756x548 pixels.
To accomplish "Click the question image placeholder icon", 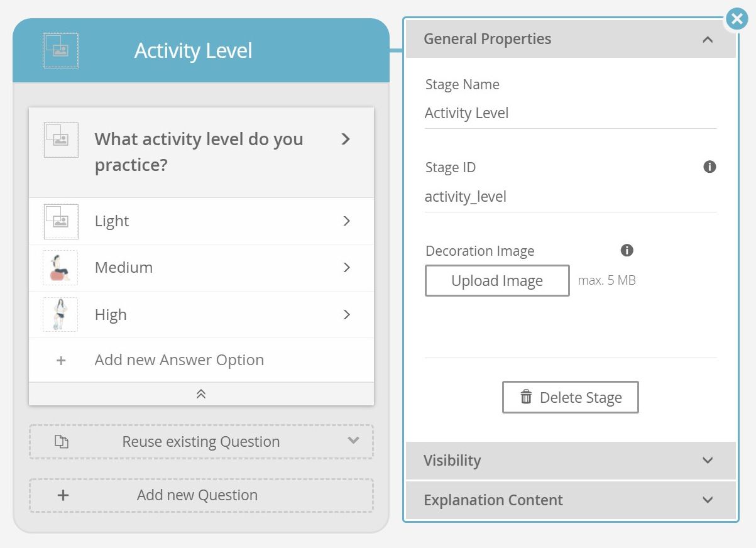I will pos(61,140).
